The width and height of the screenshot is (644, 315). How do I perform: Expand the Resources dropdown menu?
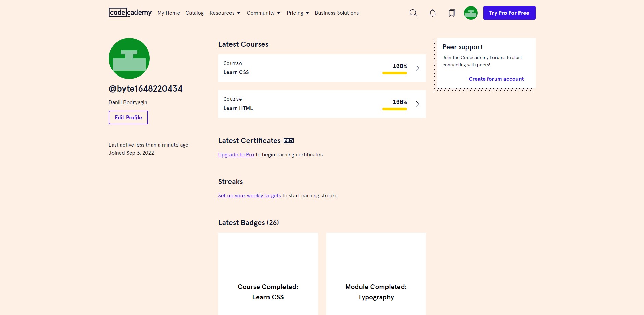click(225, 13)
